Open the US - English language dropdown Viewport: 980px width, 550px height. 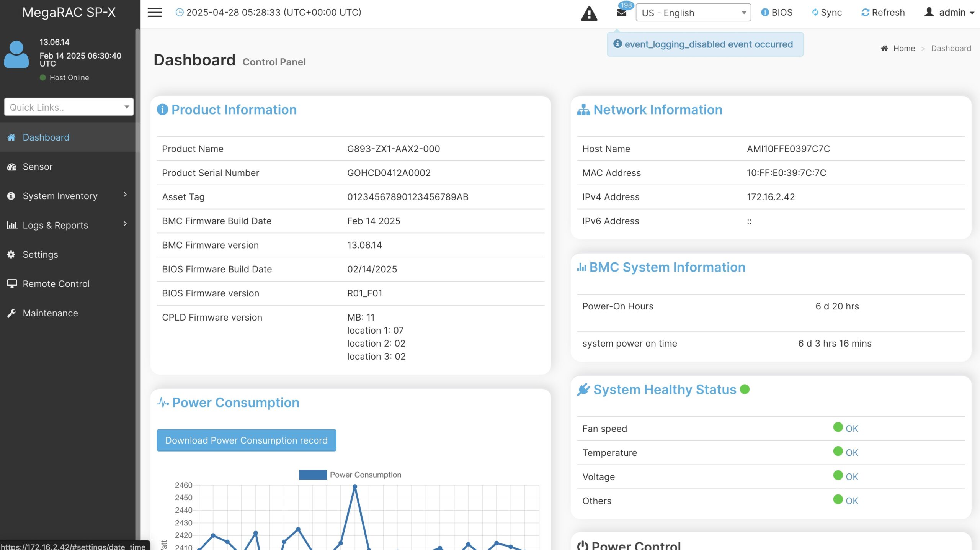coord(693,13)
